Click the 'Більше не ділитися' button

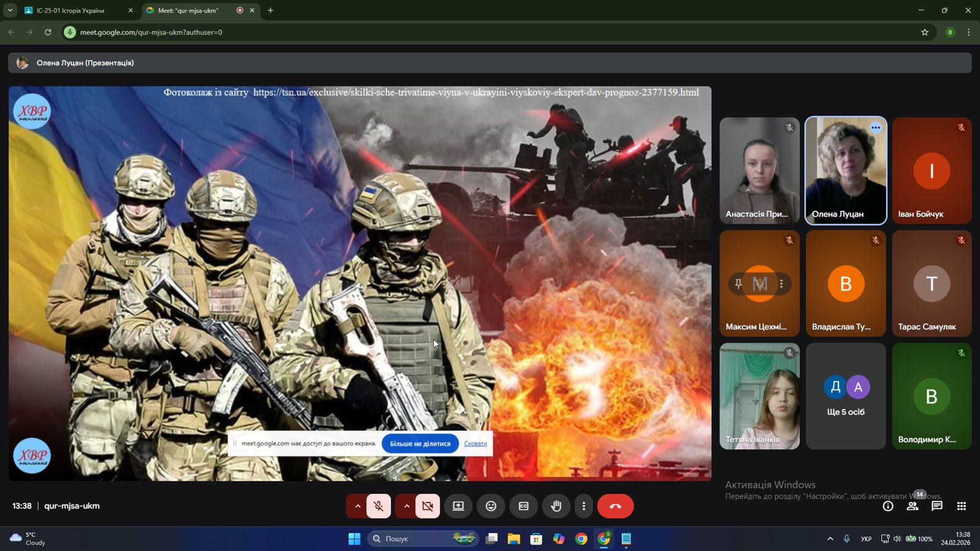[x=420, y=444]
